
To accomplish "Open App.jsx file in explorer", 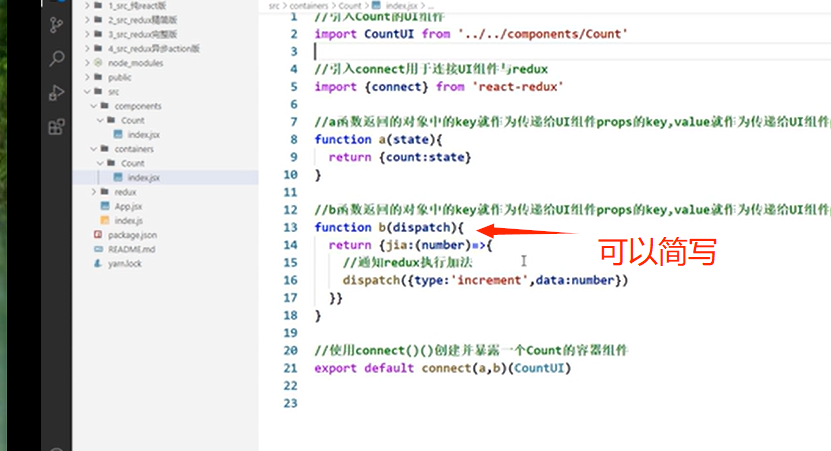I will coord(128,206).
